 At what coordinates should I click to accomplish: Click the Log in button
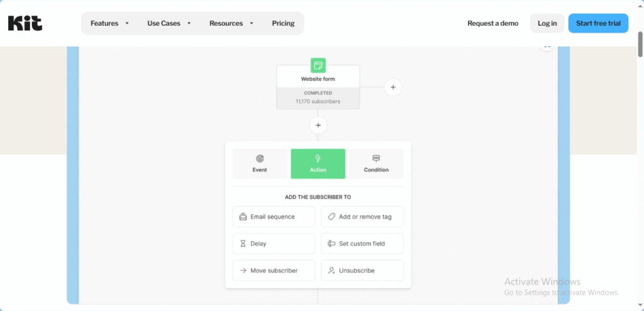(x=547, y=23)
